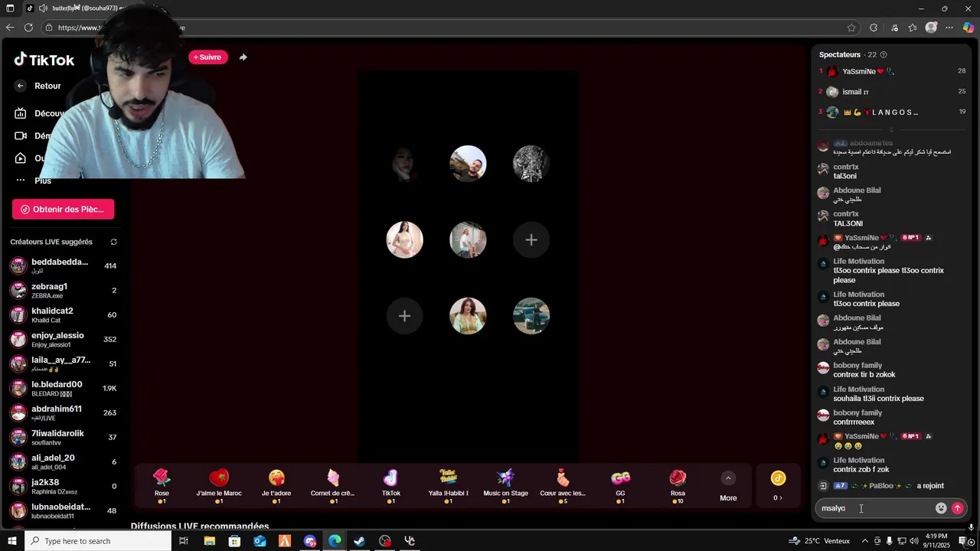Image resolution: width=980 pixels, height=551 pixels.
Task: Open enjoy_alessio live creator
Action: (64, 339)
